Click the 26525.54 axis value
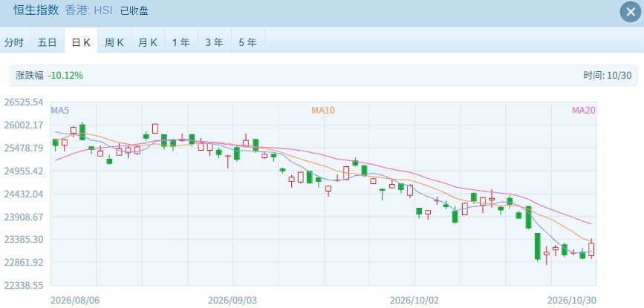 click(x=24, y=102)
